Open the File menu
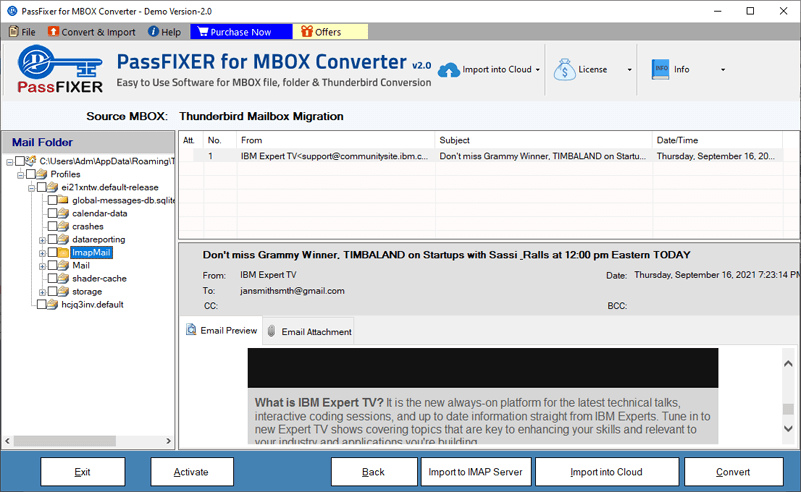Image resolution: width=801 pixels, height=492 pixels. (22, 32)
